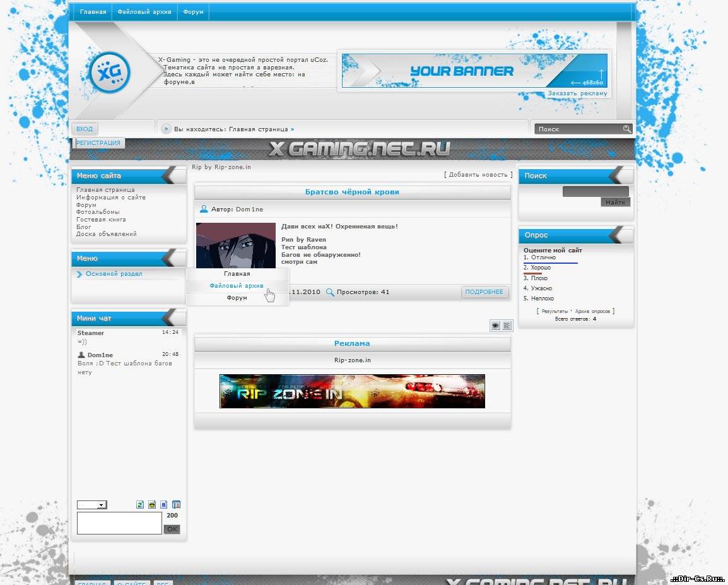Select "Форум" in the open submenu
The height and width of the screenshot is (585, 728).
(x=237, y=297)
